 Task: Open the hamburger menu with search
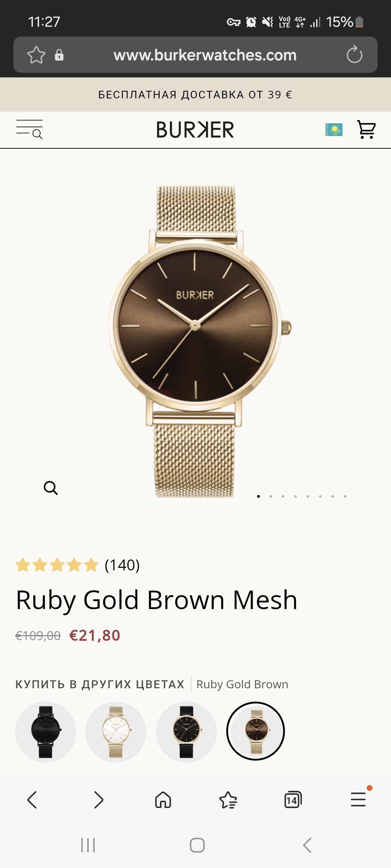pyautogui.click(x=29, y=129)
